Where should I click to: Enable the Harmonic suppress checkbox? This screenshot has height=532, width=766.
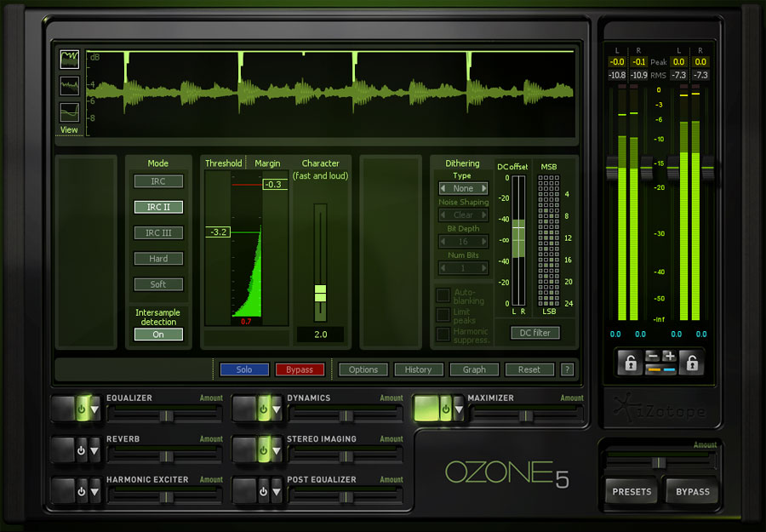[x=443, y=335]
